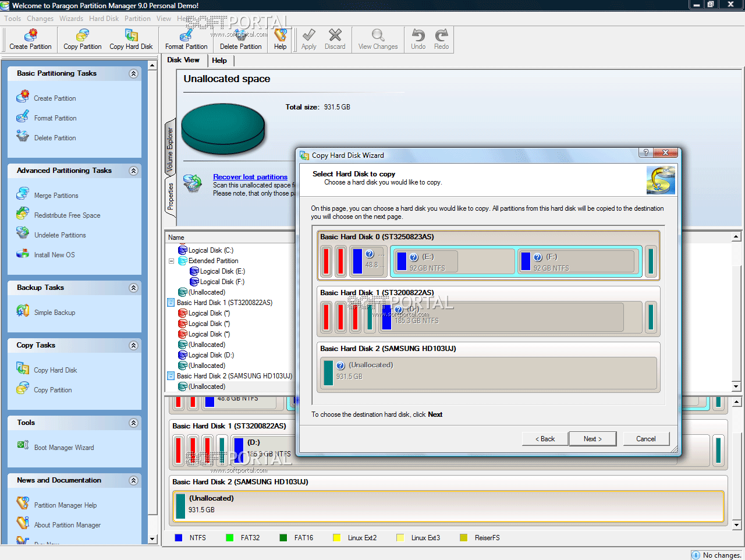745x560 pixels.
Task: Select Delete Partition in the sidebar tasks
Action: 55,138
